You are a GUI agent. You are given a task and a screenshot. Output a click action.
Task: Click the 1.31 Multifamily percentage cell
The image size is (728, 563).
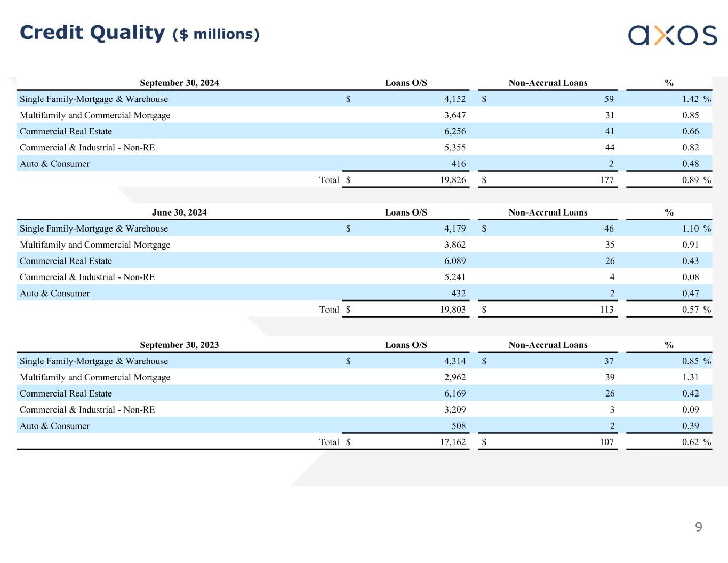click(x=690, y=377)
